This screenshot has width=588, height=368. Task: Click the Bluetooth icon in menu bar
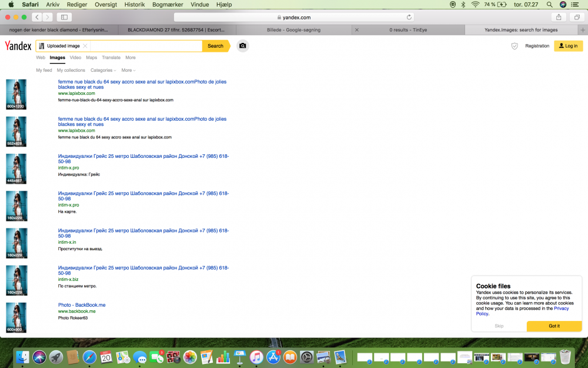[463, 5]
